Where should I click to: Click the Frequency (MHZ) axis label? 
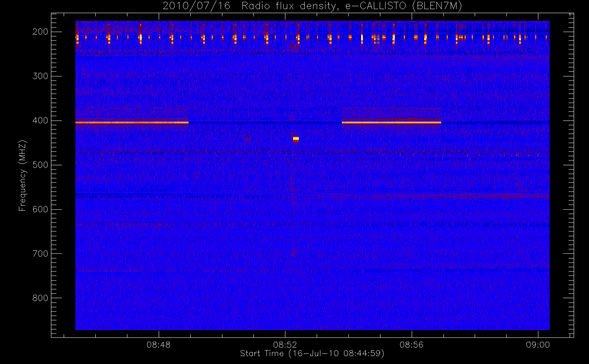pyautogui.click(x=23, y=175)
